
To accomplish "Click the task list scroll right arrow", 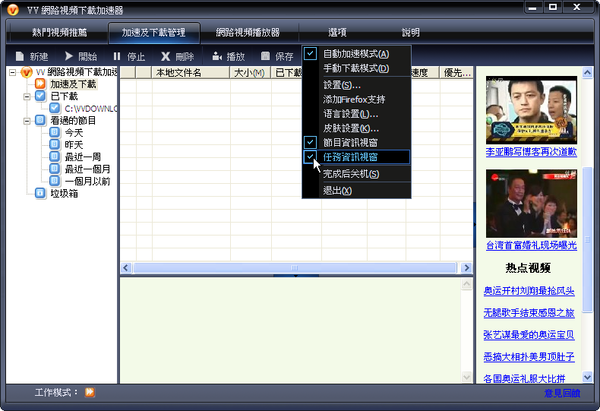I will coord(466,268).
